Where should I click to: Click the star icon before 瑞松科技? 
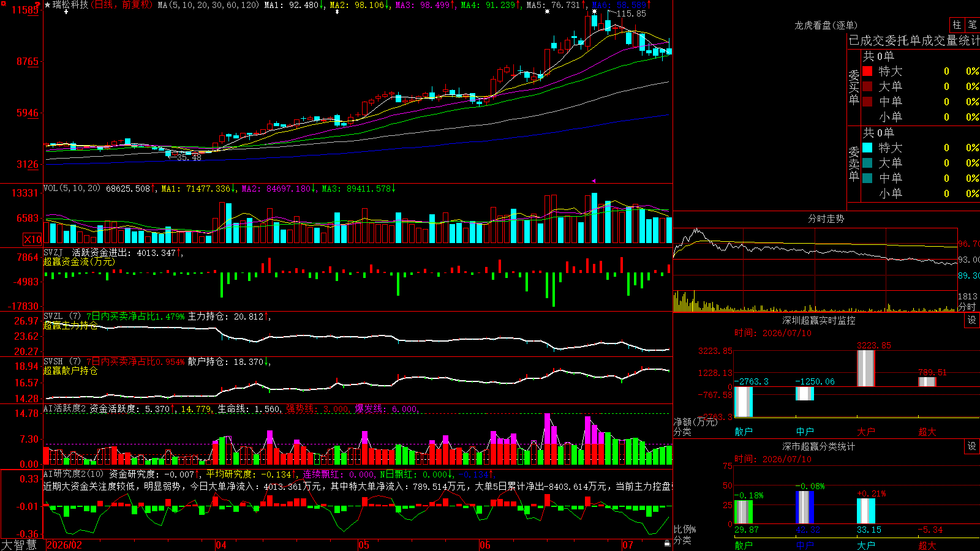48,5
